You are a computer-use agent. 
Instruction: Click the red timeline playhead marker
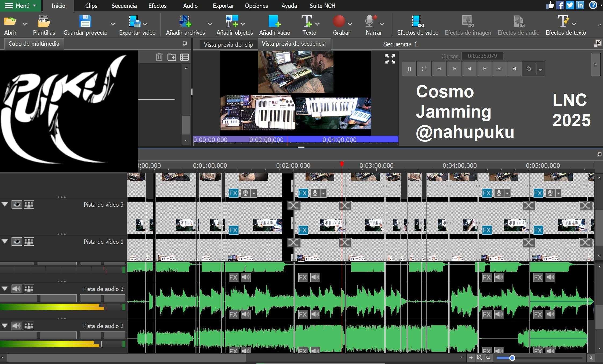342,164
